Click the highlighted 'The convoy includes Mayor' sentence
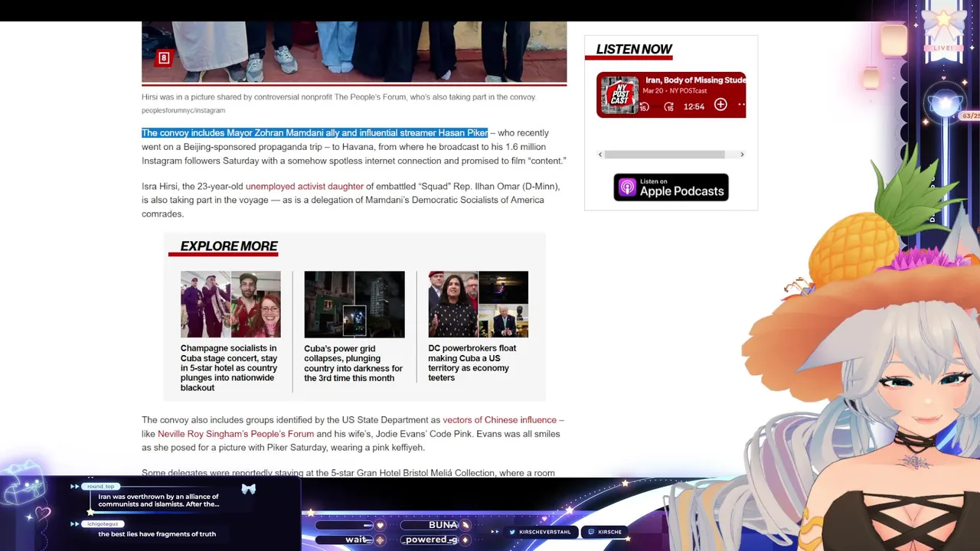The width and height of the screenshot is (980, 551). [315, 133]
